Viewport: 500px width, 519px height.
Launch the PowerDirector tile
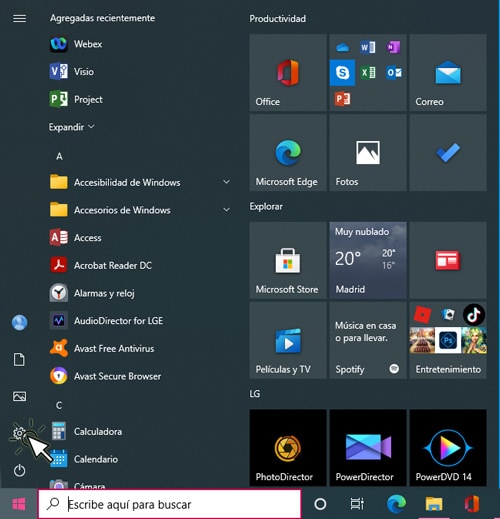[x=368, y=448]
